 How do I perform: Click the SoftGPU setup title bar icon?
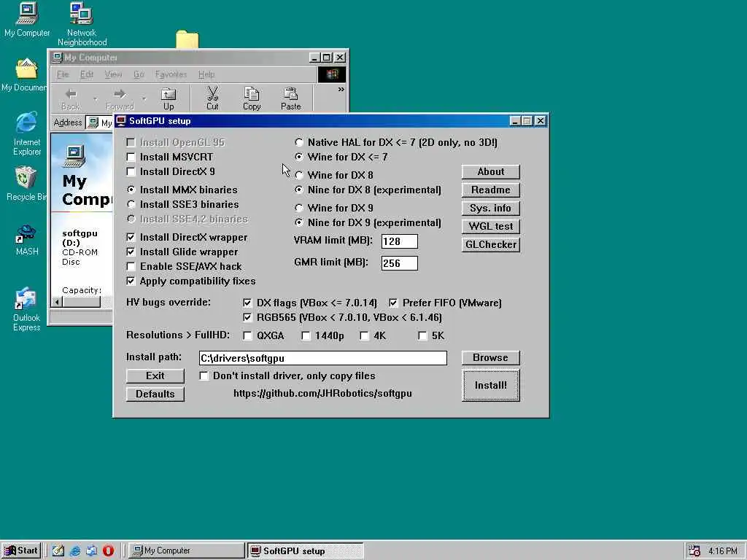[121, 121]
